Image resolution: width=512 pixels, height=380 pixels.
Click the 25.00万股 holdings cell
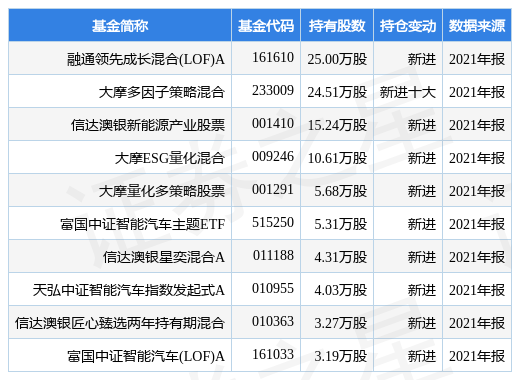click(337, 59)
